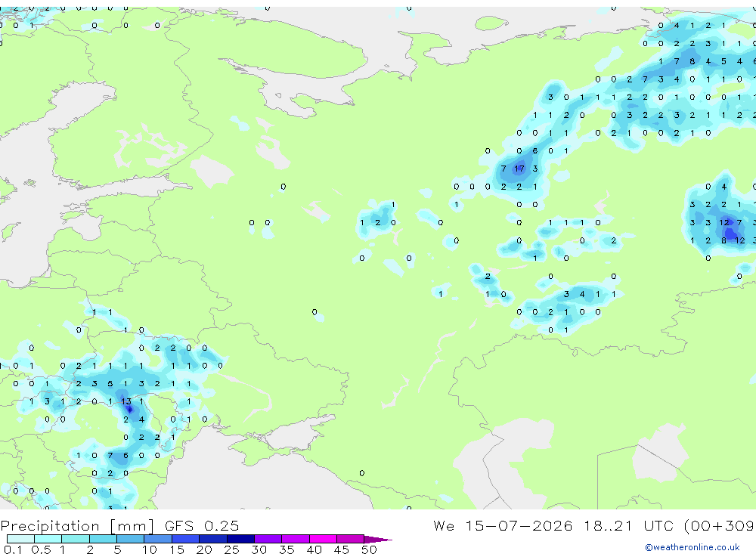Open the weatheronline.co.uk copyright link

692,547
